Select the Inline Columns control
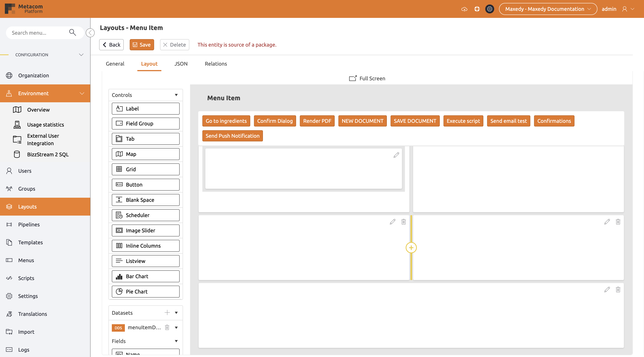 (146, 246)
